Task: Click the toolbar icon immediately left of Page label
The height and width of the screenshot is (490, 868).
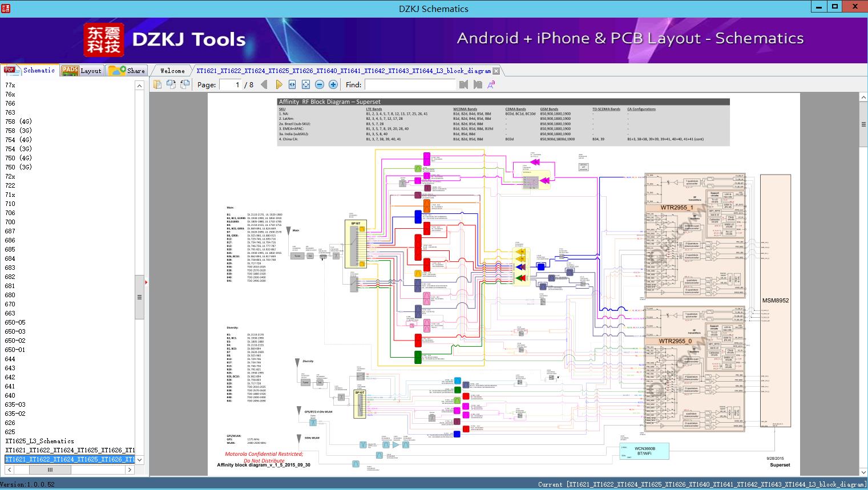Action: pos(185,84)
